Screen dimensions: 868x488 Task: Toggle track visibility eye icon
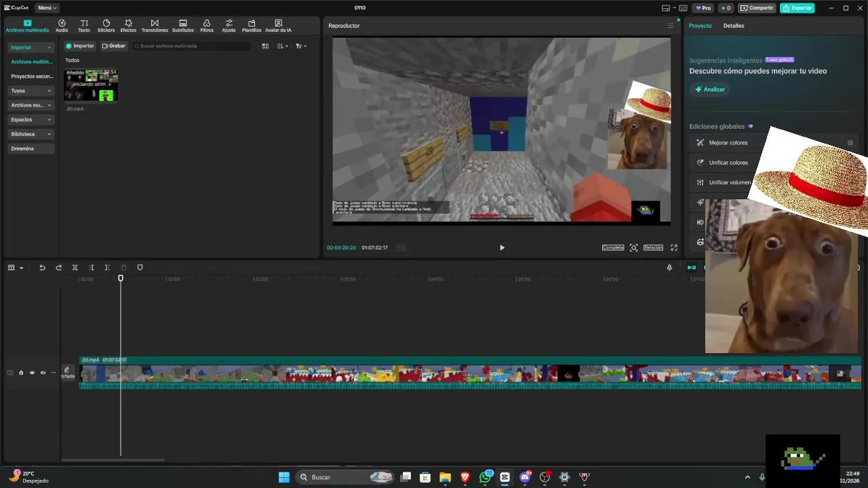click(x=32, y=373)
